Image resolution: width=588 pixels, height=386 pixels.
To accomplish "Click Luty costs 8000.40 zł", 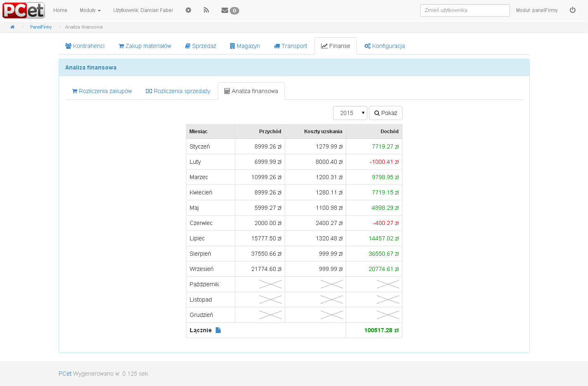I will point(329,162).
